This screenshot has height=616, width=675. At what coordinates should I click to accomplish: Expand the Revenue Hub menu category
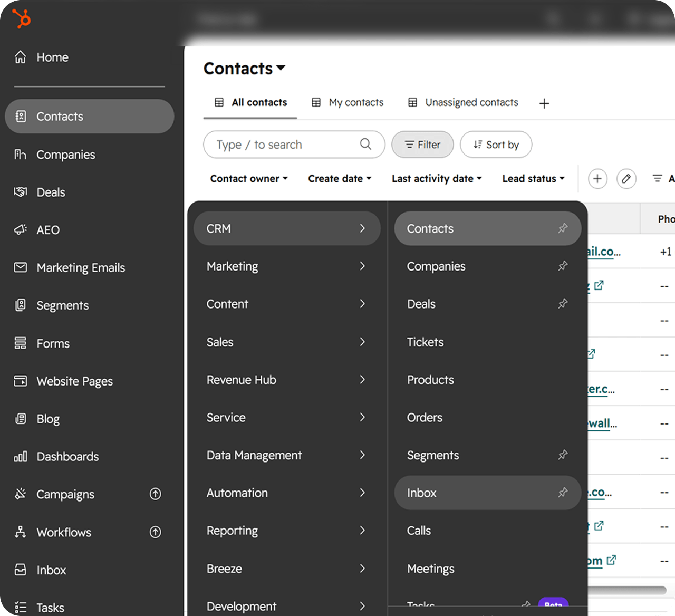pos(287,380)
